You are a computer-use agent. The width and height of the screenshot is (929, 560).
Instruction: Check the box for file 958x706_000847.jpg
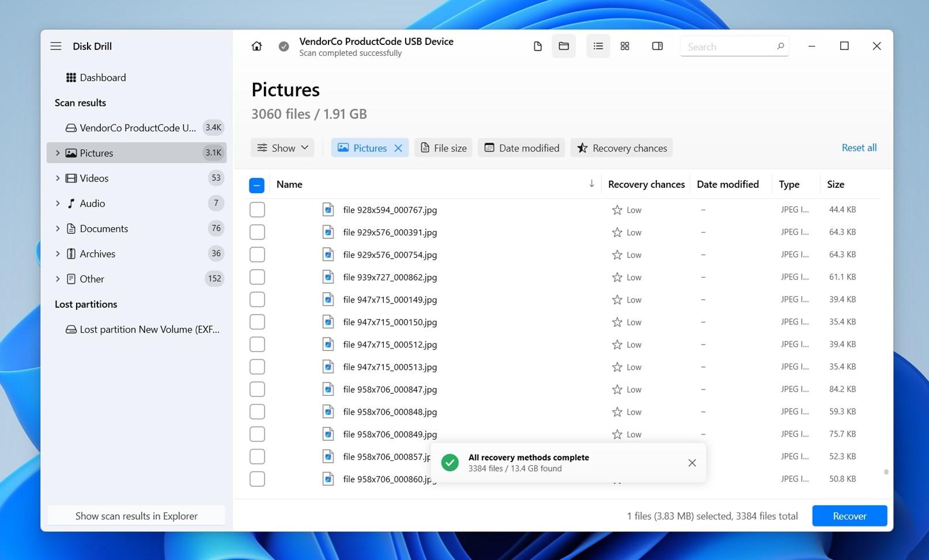[257, 389]
